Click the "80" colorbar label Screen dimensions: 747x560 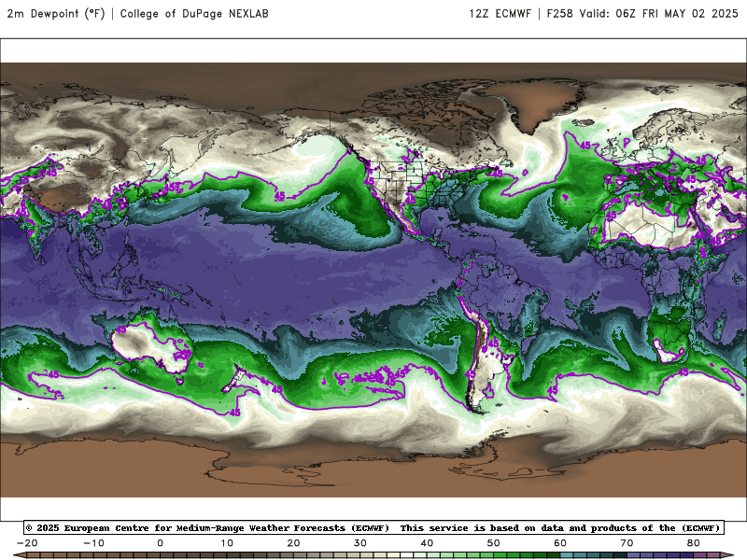tap(694, 543)
